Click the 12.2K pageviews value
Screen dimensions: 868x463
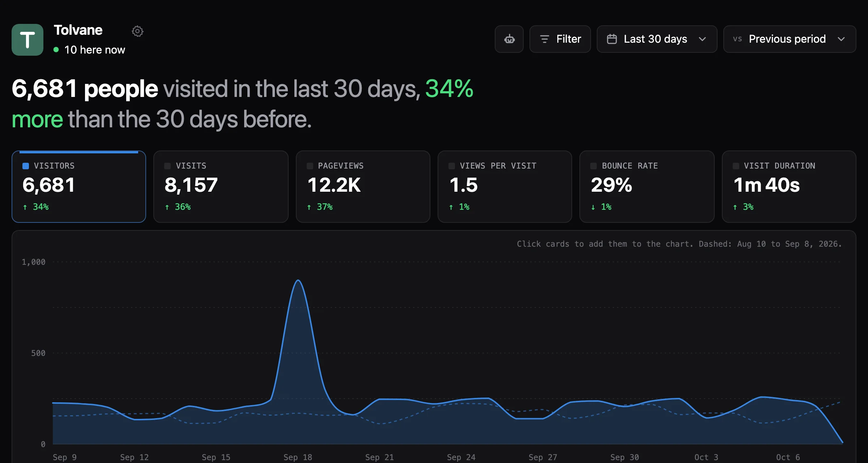coord(334,185)
